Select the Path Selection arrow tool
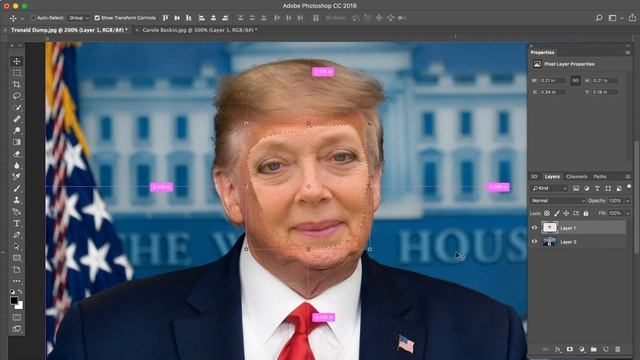The height and width of the screenshot is (360, 640). [17, 247]
